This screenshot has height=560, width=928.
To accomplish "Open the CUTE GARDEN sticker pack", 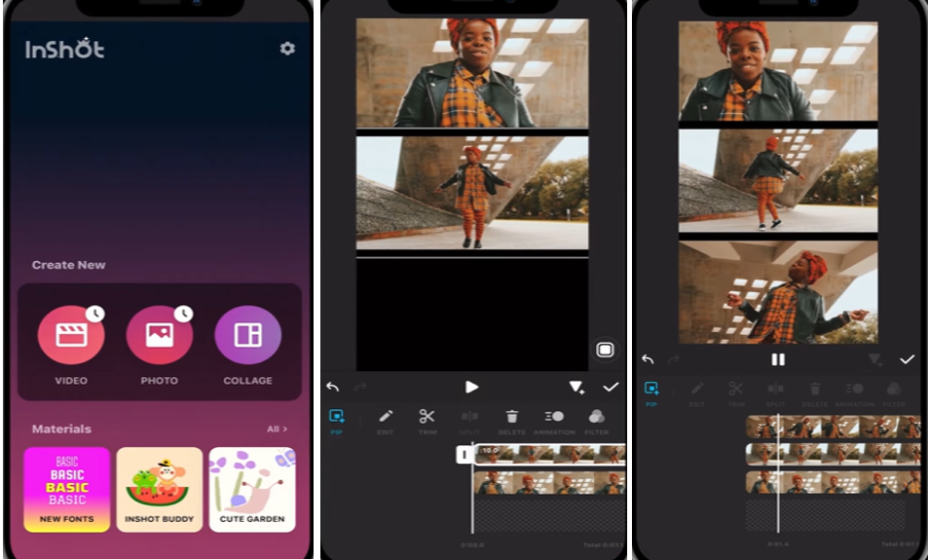I will point(252,490).
